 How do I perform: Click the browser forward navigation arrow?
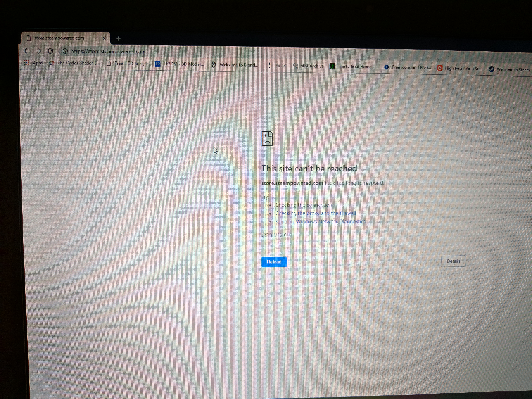click(x=38, y=51)
